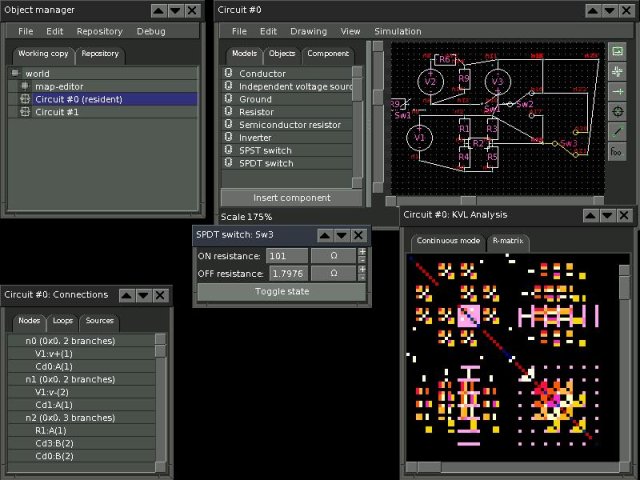Click the Connections list vertical scrollbar
This screenshot has width=640, height=480.
[x=161, y=402]
